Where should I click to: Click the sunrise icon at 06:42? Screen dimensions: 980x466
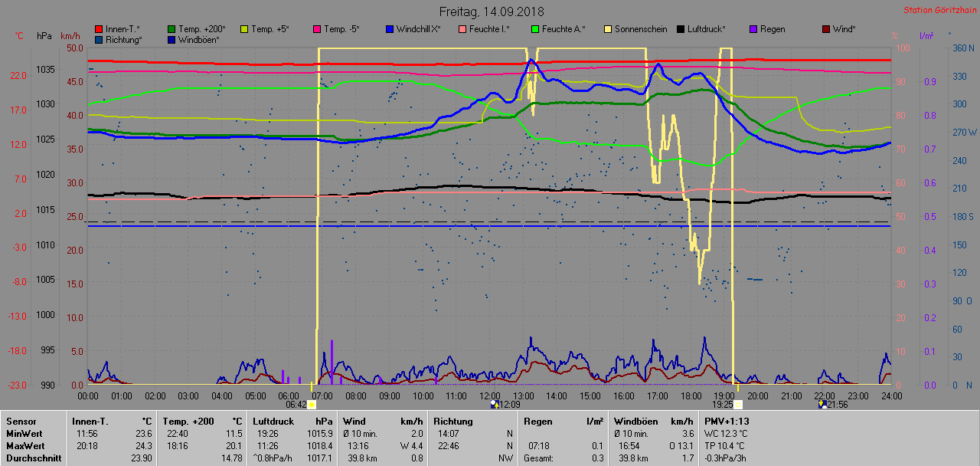(312, 404)
